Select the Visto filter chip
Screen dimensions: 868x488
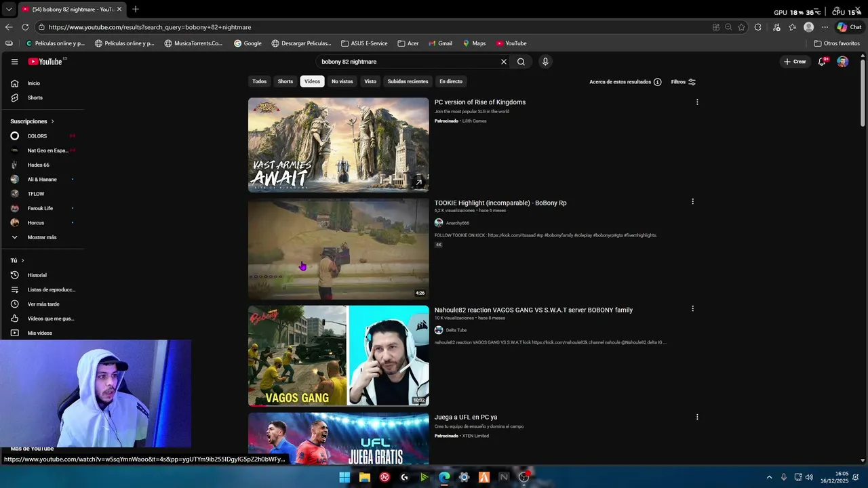pyautogui.click(x=370, y=81)
